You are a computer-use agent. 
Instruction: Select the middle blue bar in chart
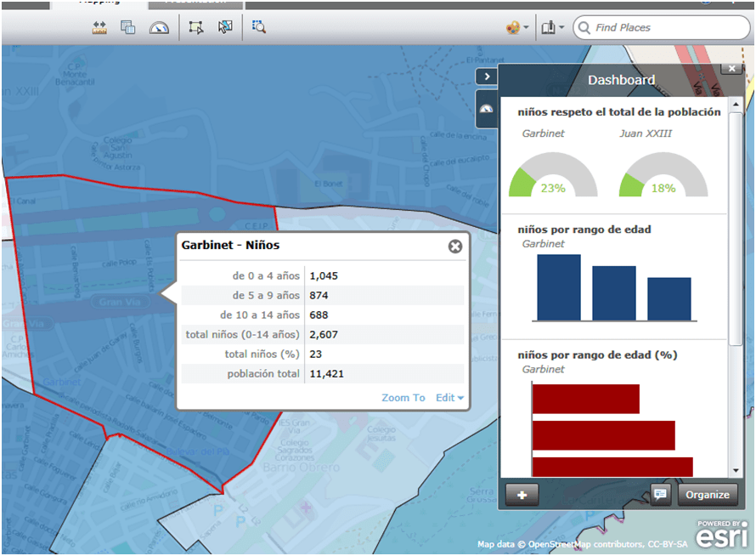tap(614, 293)
